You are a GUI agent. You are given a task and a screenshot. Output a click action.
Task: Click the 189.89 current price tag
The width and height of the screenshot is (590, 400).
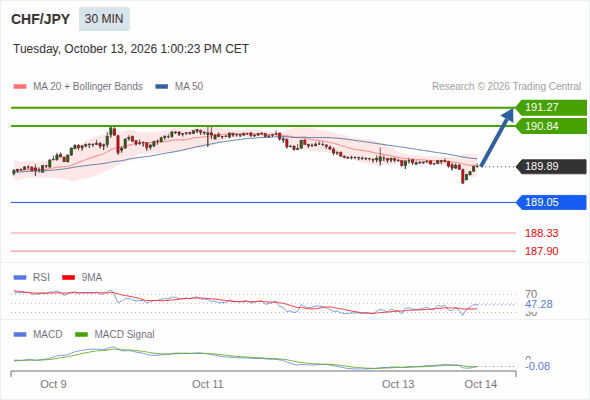551,166
